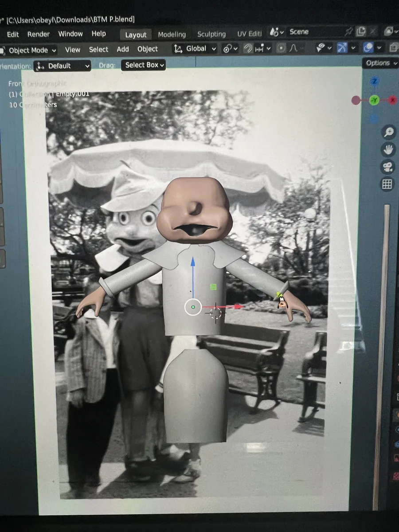Switch to the Modeling workspace tab
Screen dimensions: 399x532
172,34
